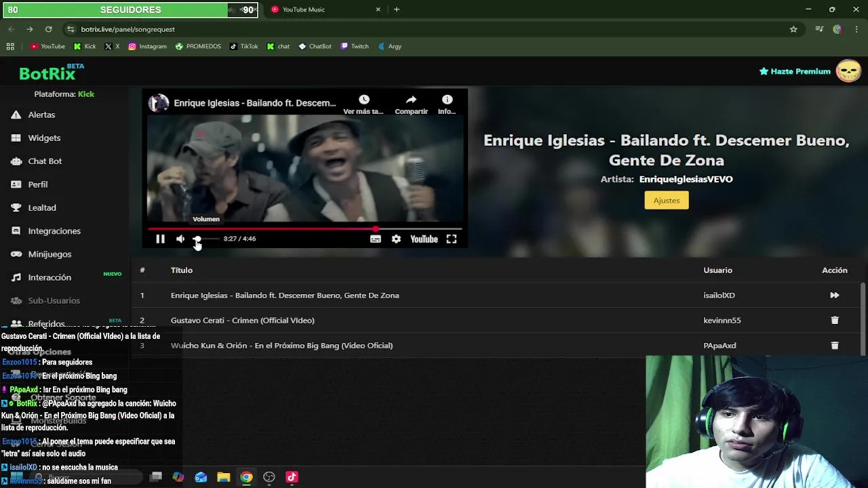Delete Wuicho Kun & Orión song from queue

(x=835, y=345)
